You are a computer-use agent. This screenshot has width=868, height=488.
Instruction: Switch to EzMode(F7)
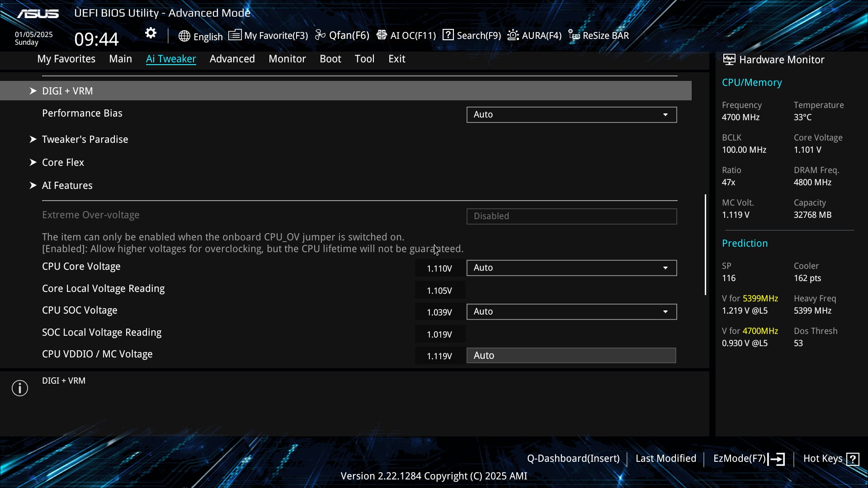tap(749, 459)
